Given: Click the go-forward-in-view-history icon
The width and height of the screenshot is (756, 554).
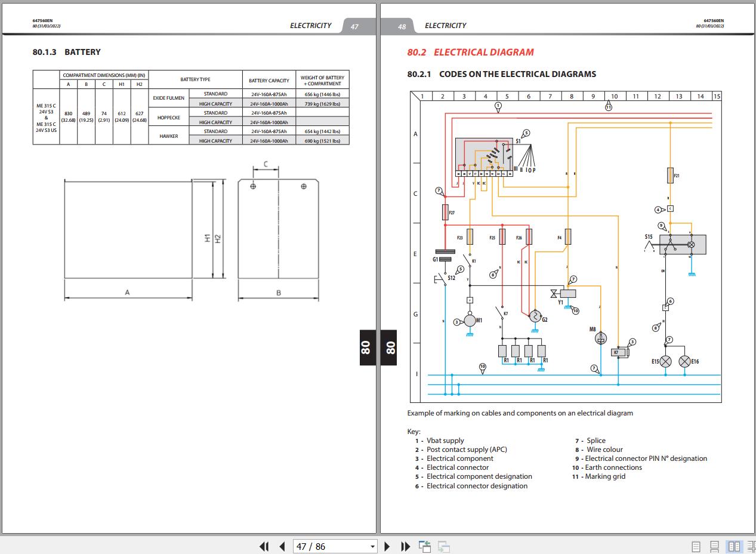Looking at the screenshot, I should point(443,546).
